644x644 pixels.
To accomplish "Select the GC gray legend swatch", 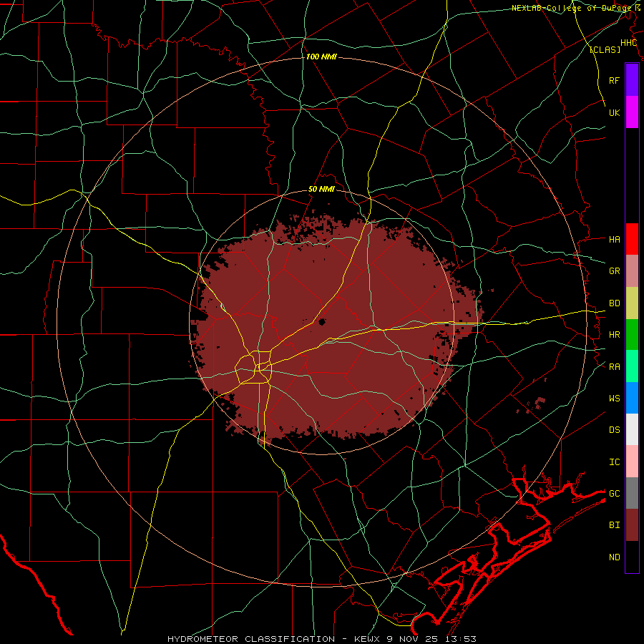I will [632, 493].
